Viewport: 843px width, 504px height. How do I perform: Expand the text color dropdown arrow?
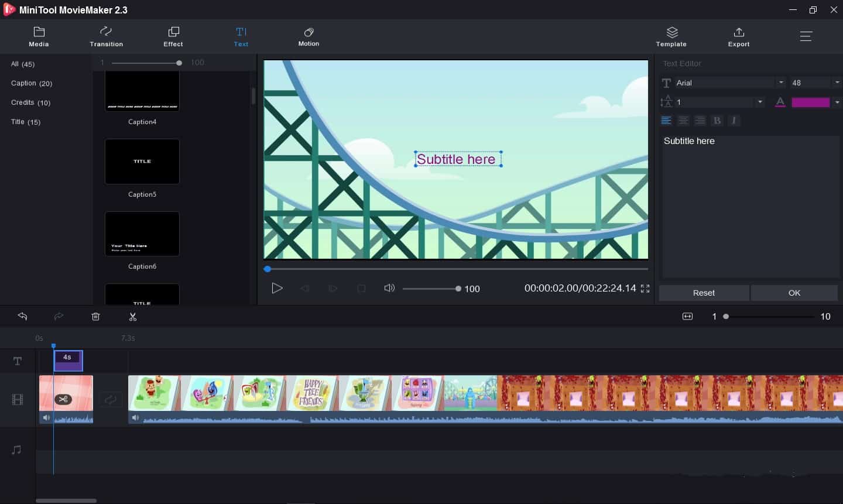[x=837, y=102]
